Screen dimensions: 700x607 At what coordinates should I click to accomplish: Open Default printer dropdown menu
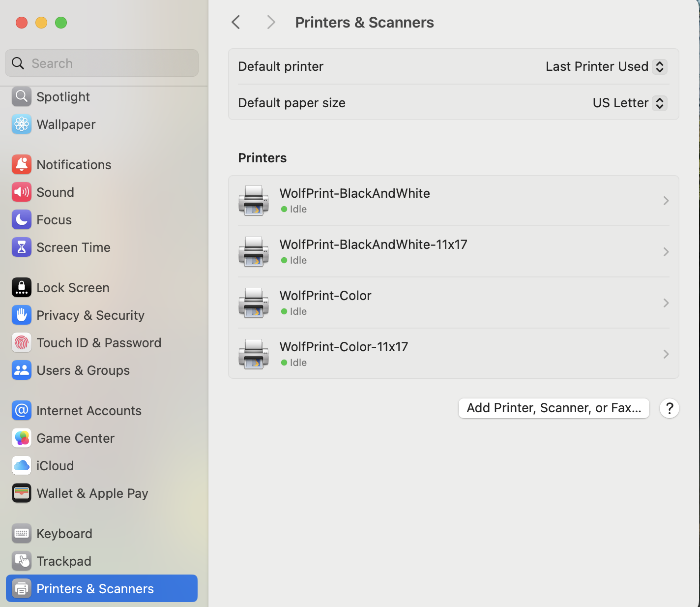coord(606,66)
